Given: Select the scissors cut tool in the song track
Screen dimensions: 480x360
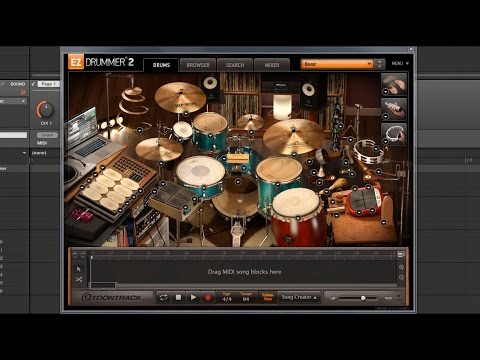Looking at the screenshot, I should pos(79,279).
